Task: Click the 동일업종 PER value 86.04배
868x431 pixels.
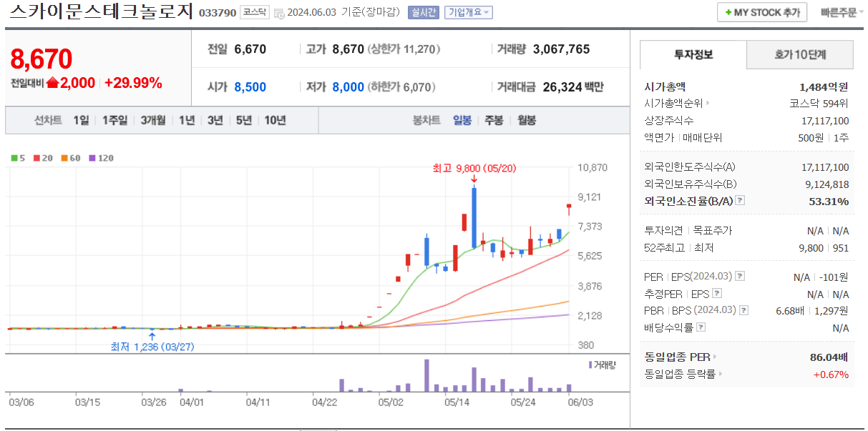Action: click(x=829, y=357)
